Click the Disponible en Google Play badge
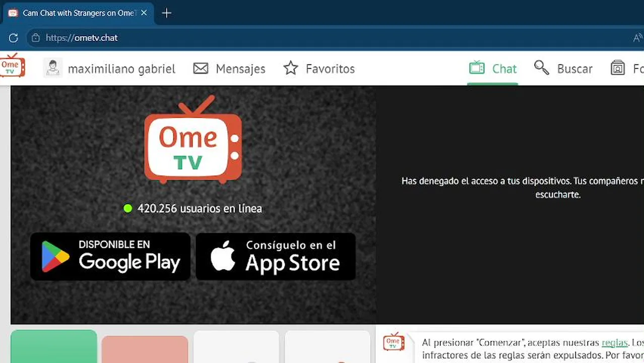Image resolution: width=644 pixels, height=363 pixels. pyautogui.click(x=110, y=257)
